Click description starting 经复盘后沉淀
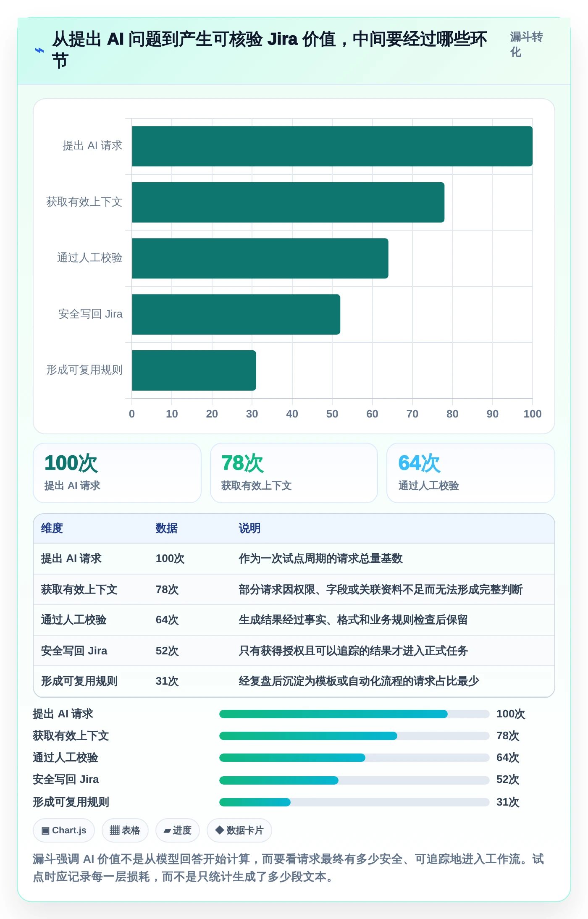Image resolution: width=588 pixels, height=919 pixels. 359,681
